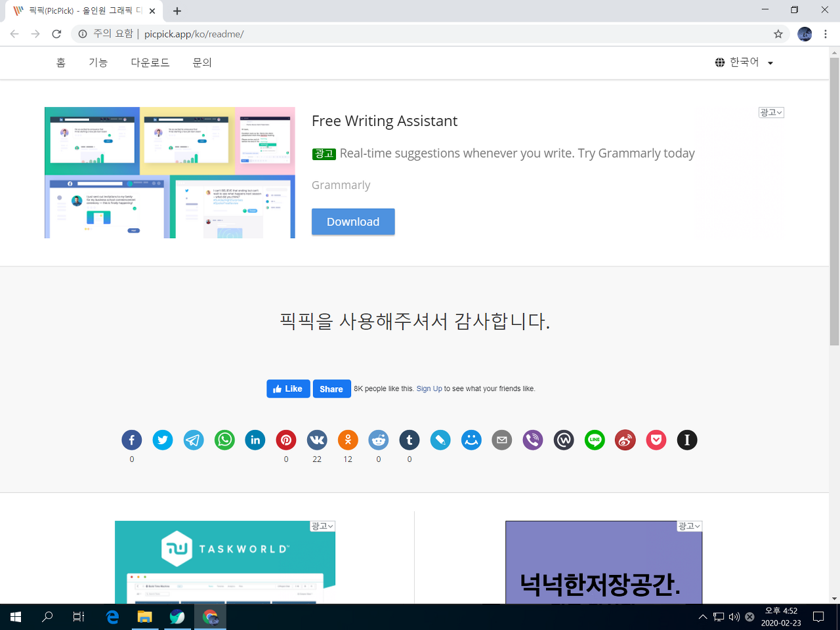
Task: Save page to Pocket icon
Action: click(656, 440)
